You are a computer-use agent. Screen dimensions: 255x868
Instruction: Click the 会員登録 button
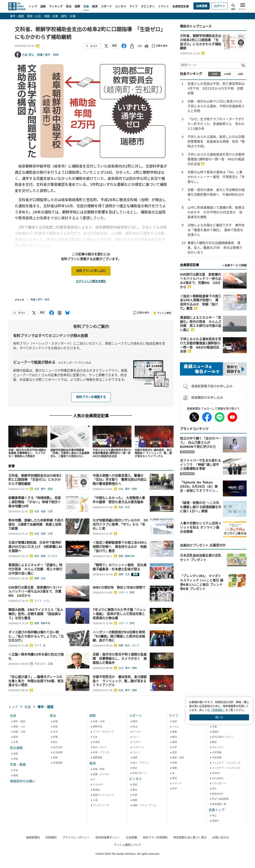[x=202, y=6]
